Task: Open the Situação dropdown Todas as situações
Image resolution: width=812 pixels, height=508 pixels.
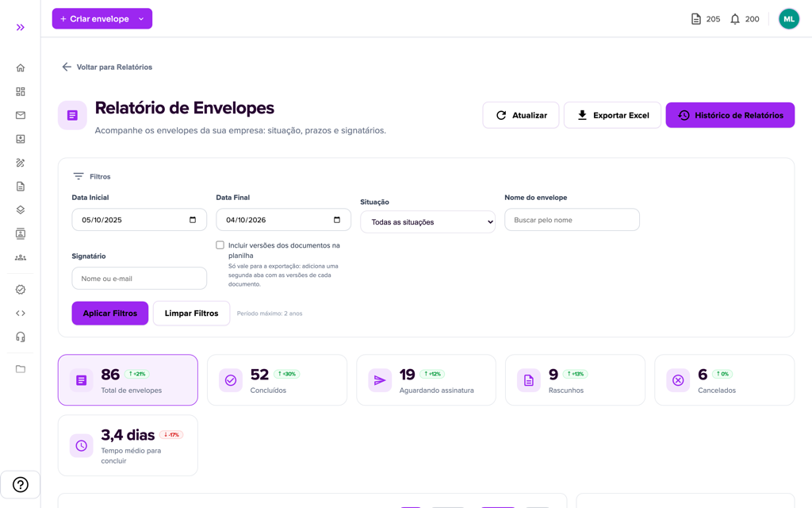Action: coord(427,222)
